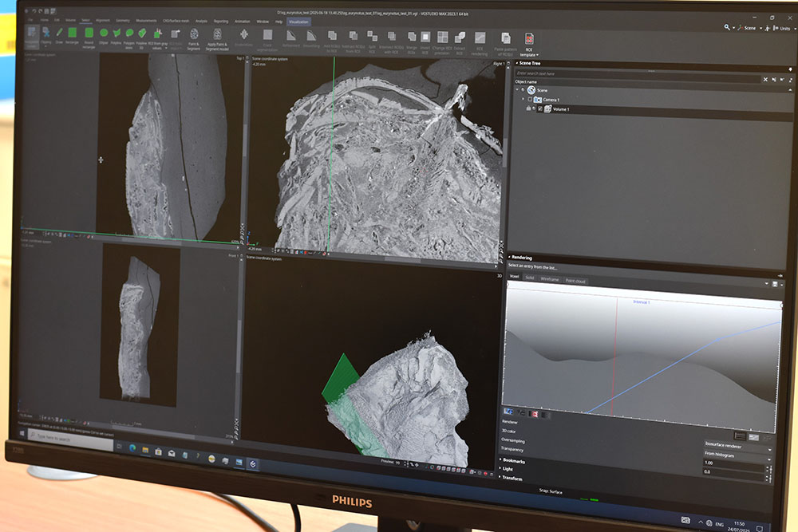
Task: Toggle the lock icon beside Volume 1
Action: tap(527, 108)
